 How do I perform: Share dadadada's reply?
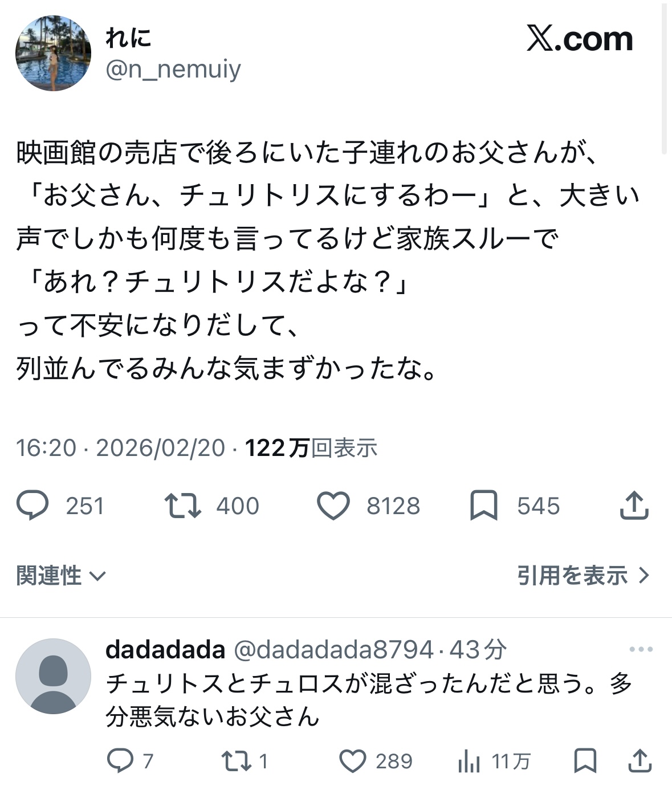point(640,760)
